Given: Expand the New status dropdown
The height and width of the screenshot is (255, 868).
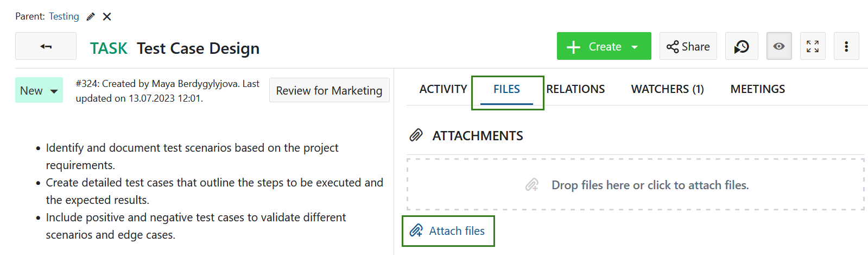Looking at the screenshot, I should 39,91.
